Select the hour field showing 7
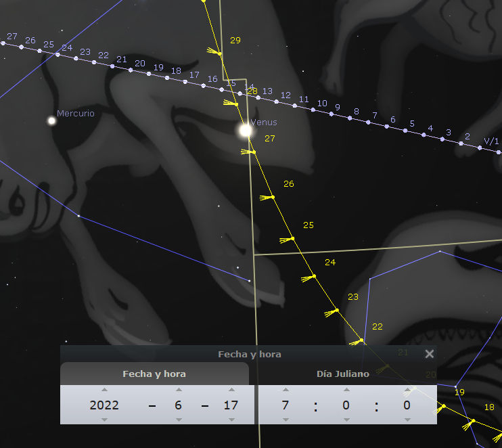502x448 pixels. tap(286, 405)
